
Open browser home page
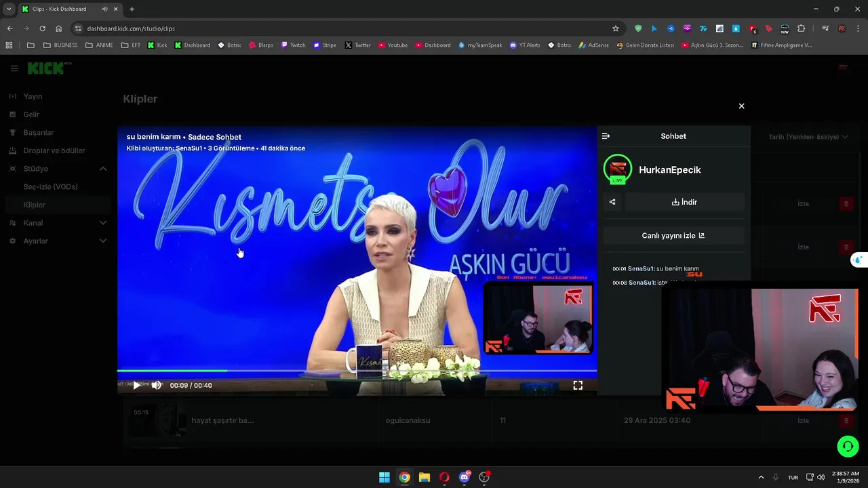point(58,28)
